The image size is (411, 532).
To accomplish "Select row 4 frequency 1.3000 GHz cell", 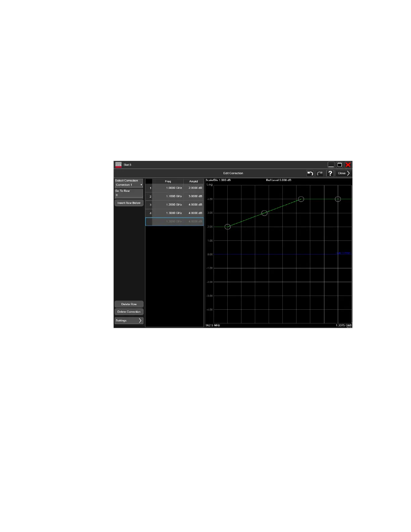I will coord(168,213).
